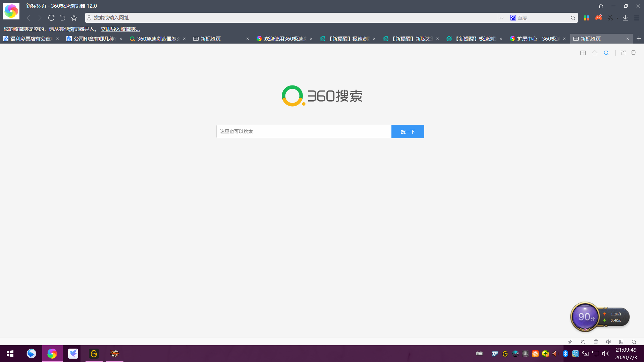Open the Windows Start menu
The height and width of the screenshot is (362, 644).
[10, 354]
